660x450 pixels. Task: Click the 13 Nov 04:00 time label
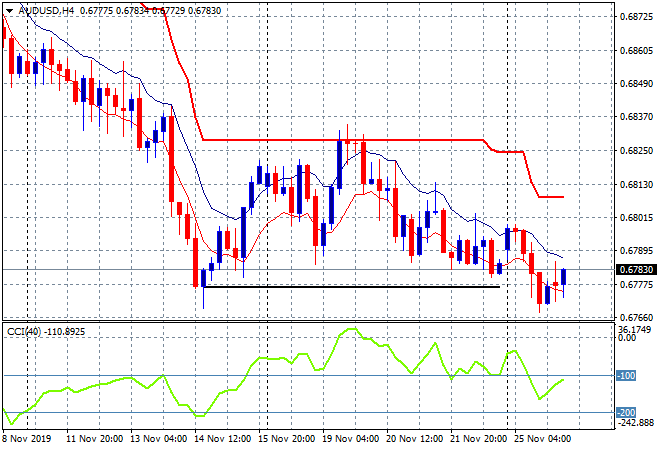coord(159,439)
